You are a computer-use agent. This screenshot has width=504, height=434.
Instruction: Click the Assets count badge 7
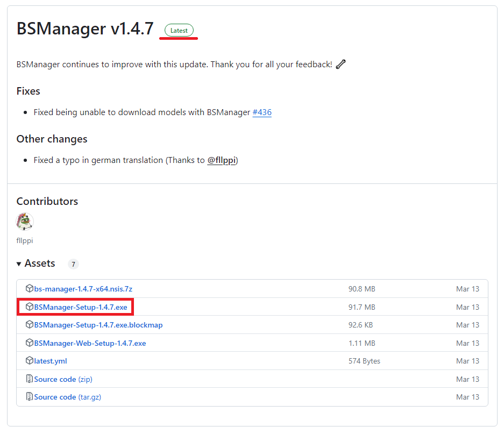(x=73, y=264)
